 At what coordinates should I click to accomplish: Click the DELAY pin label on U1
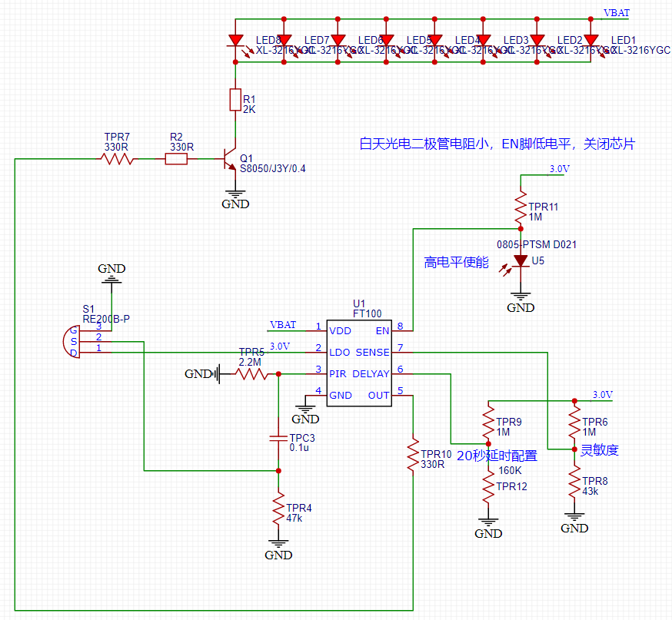[371, 374]
